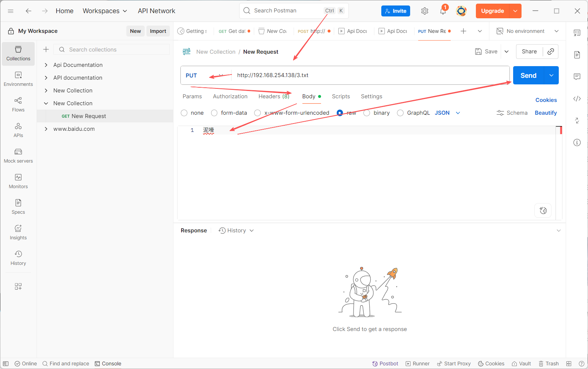Screen dimensions: 588x369
Task: Open the POST http:// request tab
Action: click(x=314, y=31)
